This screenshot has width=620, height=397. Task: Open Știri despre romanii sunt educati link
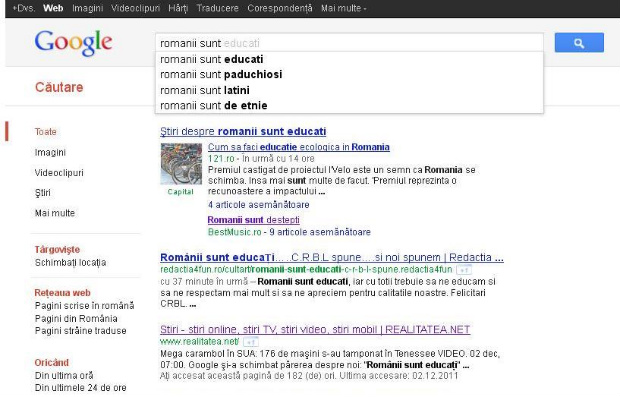click(x=243, y=131)
